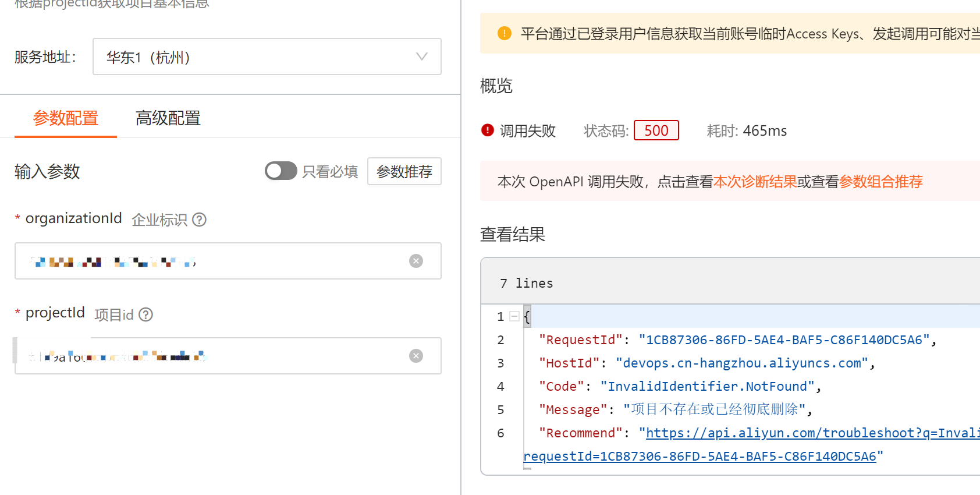Focus the organizationId input field

[x=228, y=261]
